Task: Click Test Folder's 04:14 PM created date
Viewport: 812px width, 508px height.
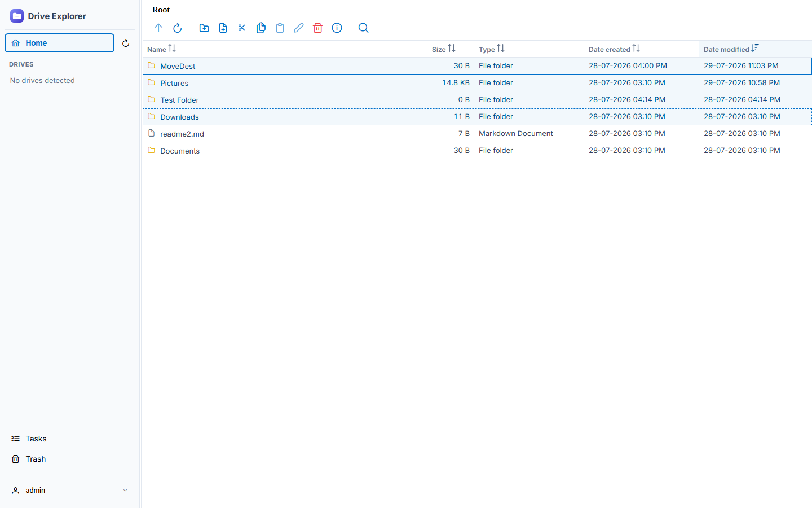Action: (627, 99)
